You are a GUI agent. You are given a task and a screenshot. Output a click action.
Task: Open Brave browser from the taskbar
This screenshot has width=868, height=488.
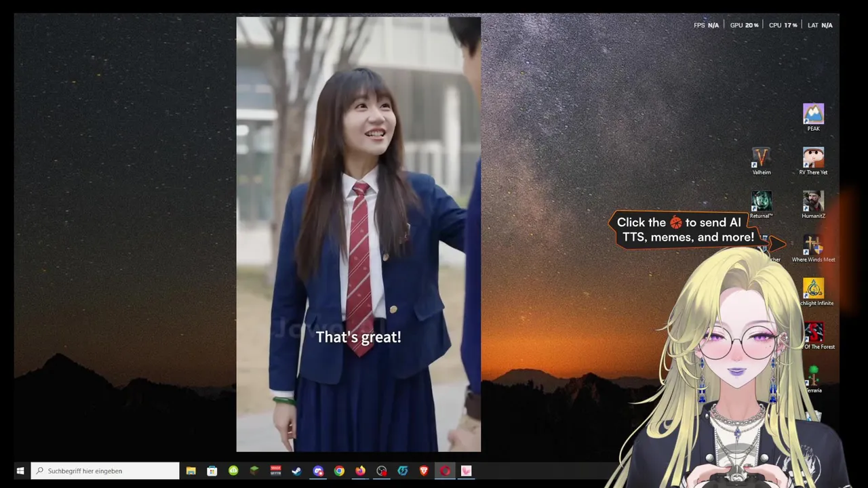(x=424, y=470)
